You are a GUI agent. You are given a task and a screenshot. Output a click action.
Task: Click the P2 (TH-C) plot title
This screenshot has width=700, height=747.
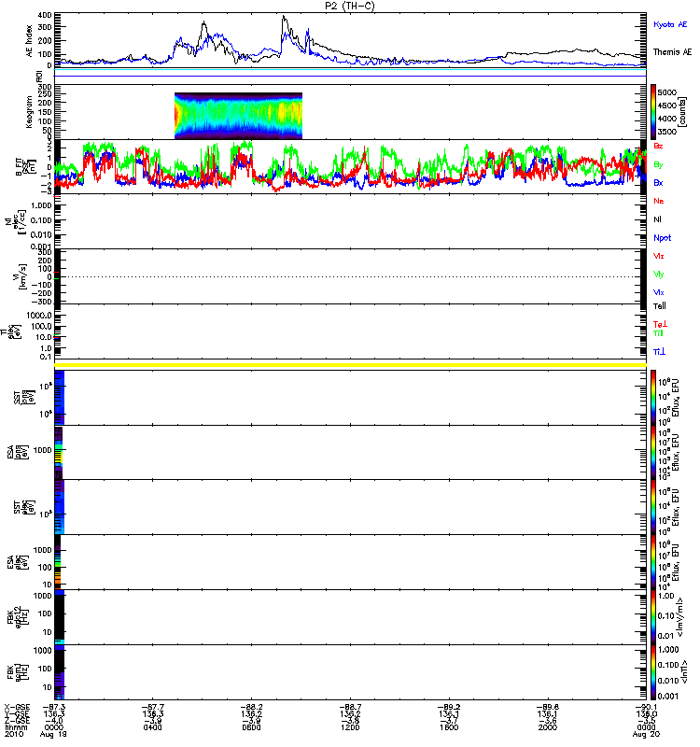(x=350, y=7)
